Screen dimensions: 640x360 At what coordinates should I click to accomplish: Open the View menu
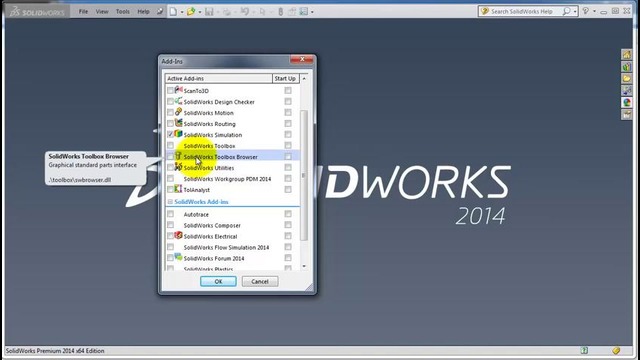pos(102,11)
